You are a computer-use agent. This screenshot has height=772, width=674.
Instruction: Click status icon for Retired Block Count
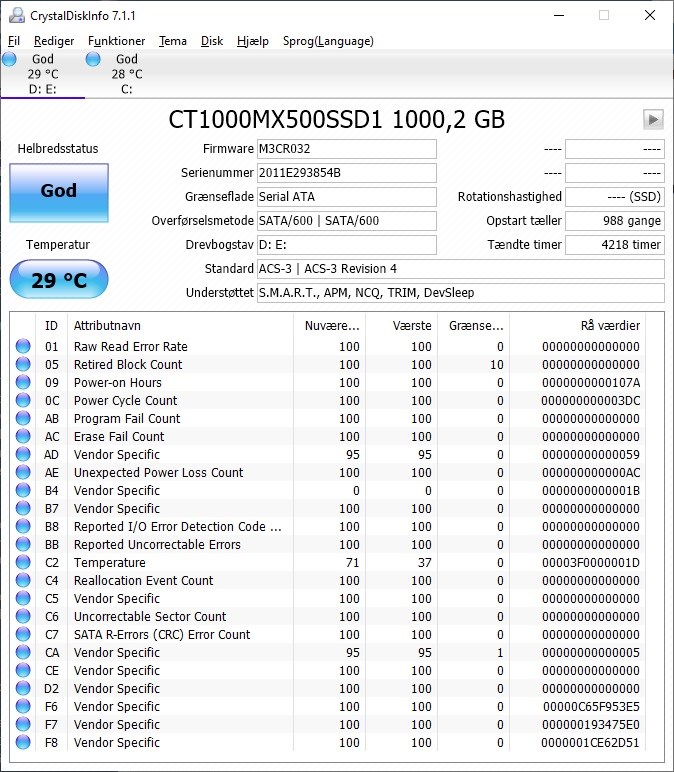pos(23,364)
